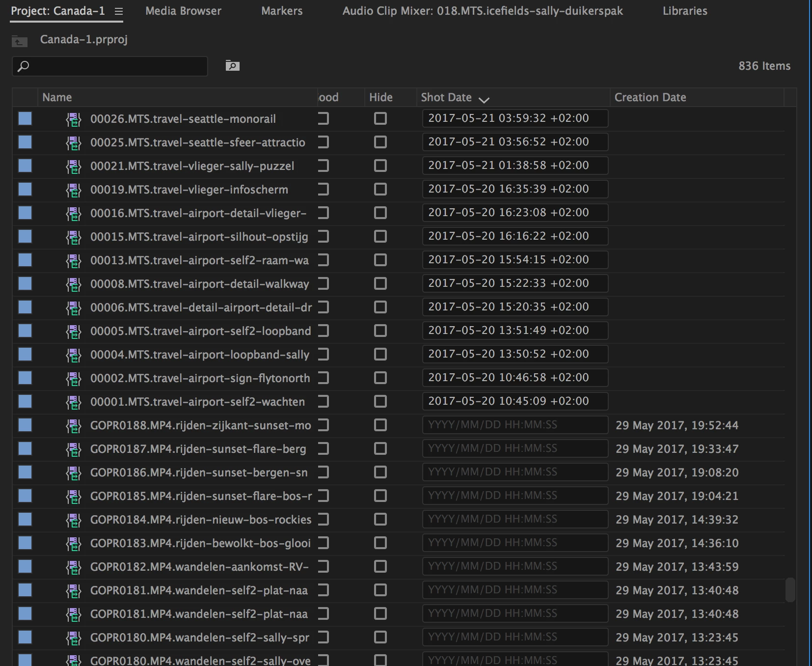Image resolution: width=812 pixels, height=666 pixels.
Task: Click clip icon for GOPR0184.MP4.rijden-nieuw-bos-rockies
Action: pyautogui.click(x=74, y=520)
